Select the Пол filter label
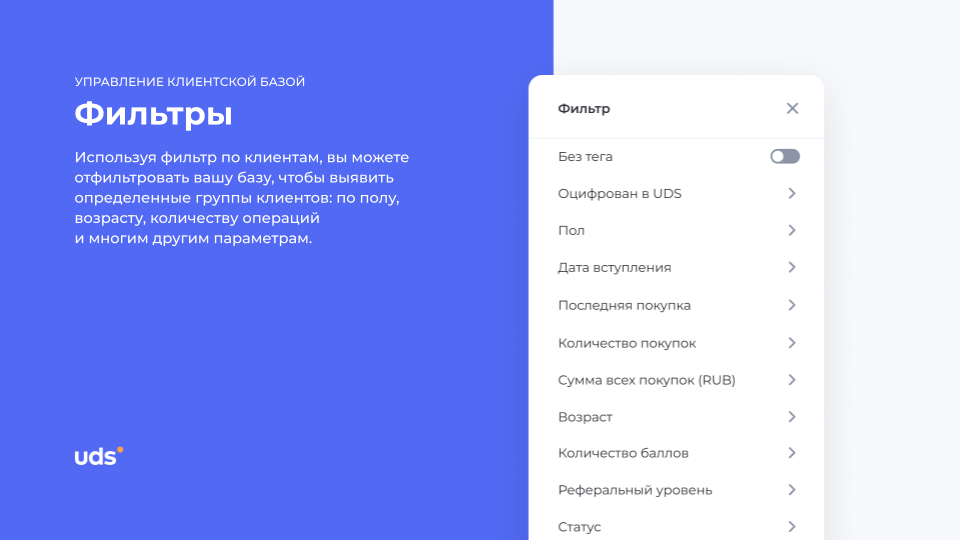This screenshot has width=960, height=540. click(571, 231)
